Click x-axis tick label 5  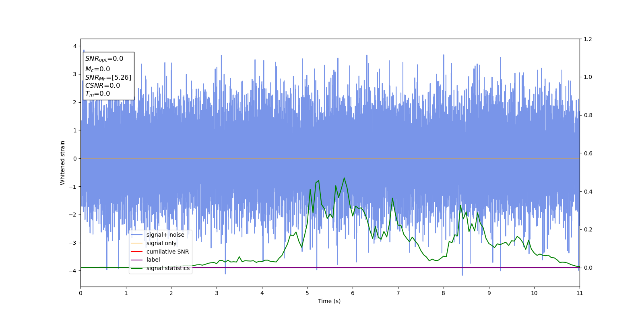[308, 293]
